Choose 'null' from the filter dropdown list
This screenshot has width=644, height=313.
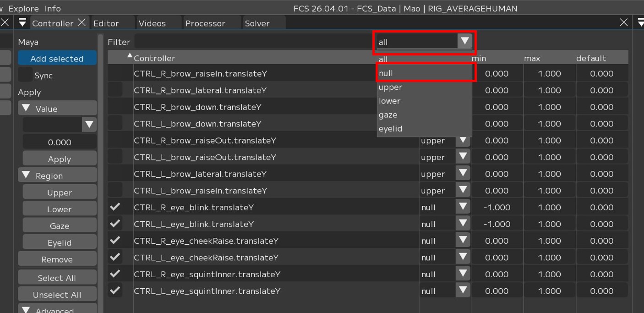tap(424, 73)
